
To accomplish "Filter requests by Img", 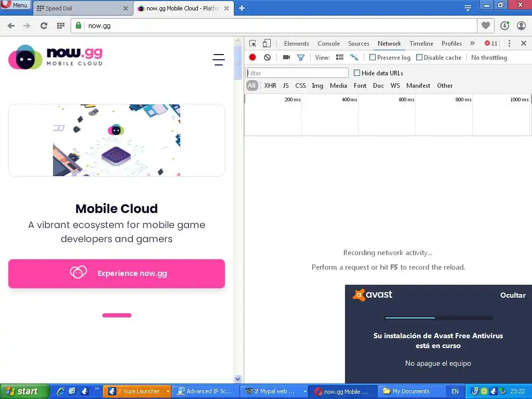I will click(x=317, y=86).
